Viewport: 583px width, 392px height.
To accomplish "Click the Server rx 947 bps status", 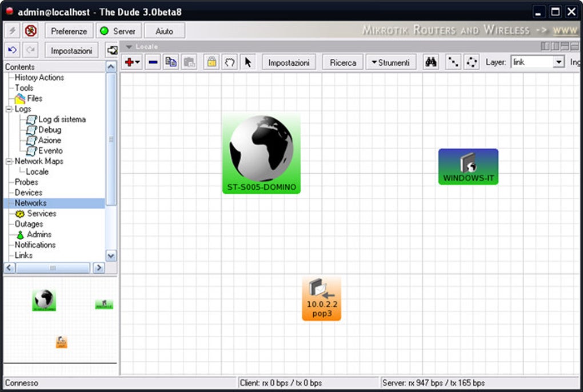I will (433, 383).
